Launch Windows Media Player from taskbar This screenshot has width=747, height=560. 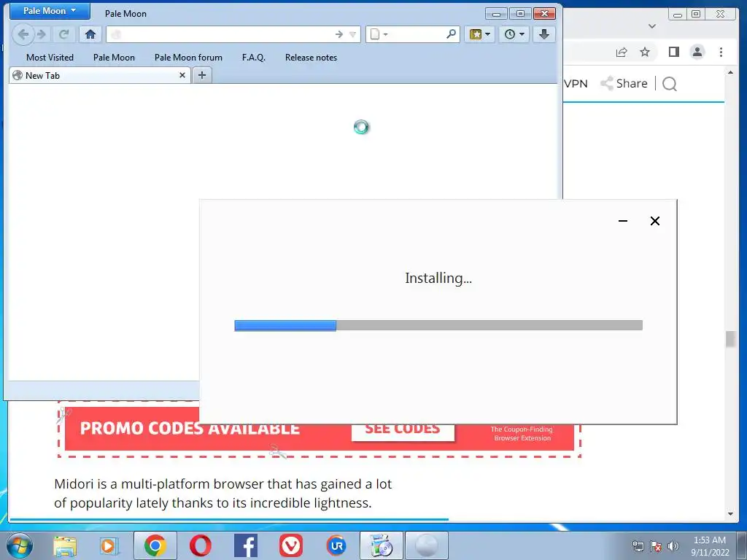point(109,545)
